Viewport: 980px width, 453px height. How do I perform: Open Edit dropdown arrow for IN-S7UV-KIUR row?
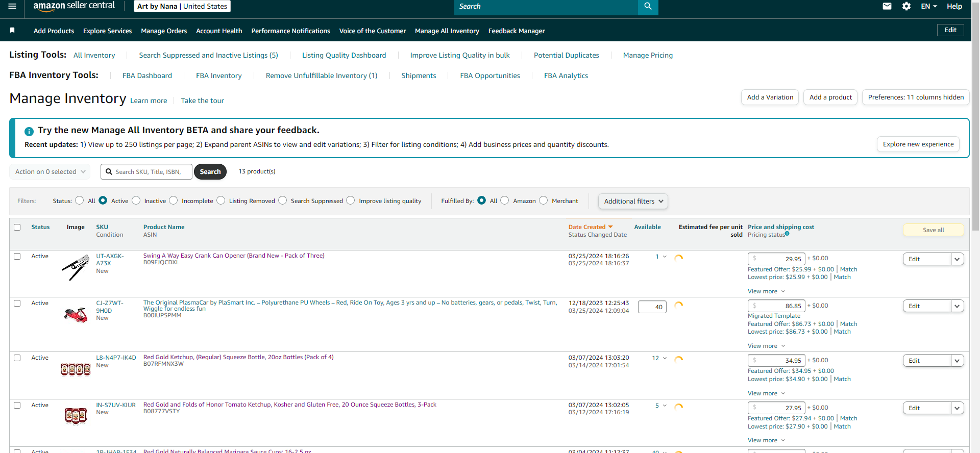pyautogui.click(x=957, y=408)
